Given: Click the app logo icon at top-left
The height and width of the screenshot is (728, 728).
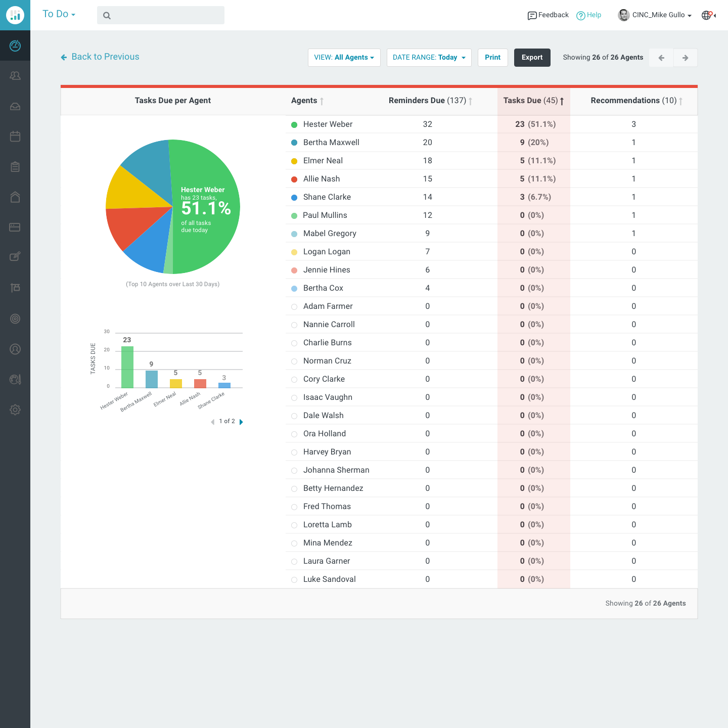Looking at the screenshot, I should point(15,15).
